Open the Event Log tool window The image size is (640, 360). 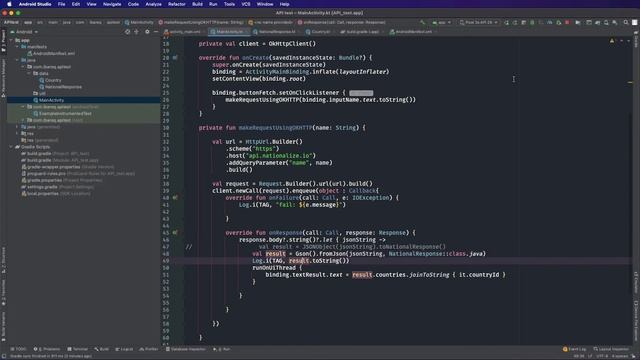pos(575,349)
